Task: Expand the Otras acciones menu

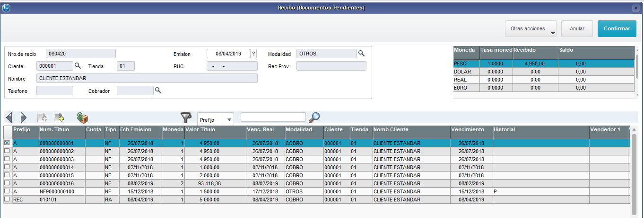Action: click(x=531, y=28)
